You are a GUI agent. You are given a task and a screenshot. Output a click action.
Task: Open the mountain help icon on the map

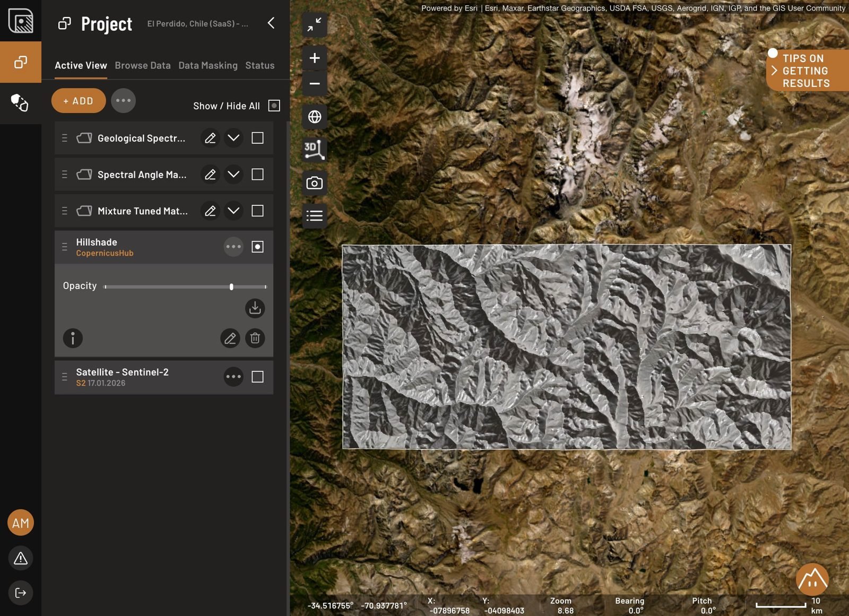point(812,579)
